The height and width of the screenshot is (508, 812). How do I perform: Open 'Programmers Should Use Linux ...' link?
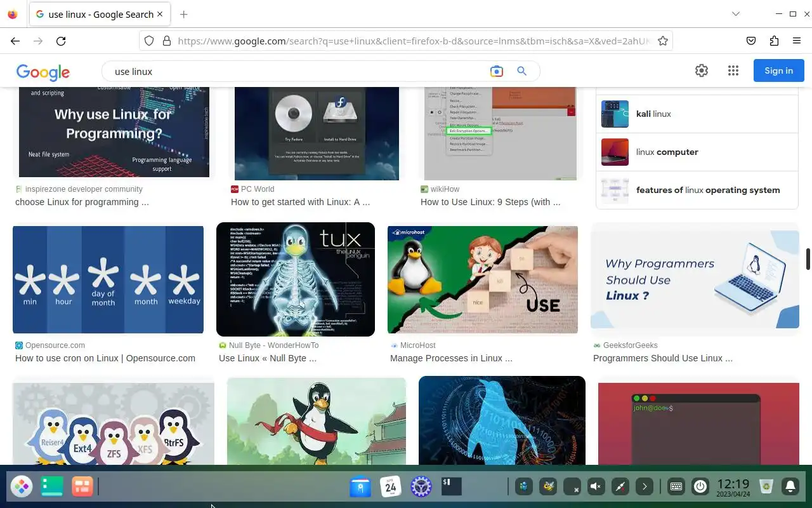663,358
